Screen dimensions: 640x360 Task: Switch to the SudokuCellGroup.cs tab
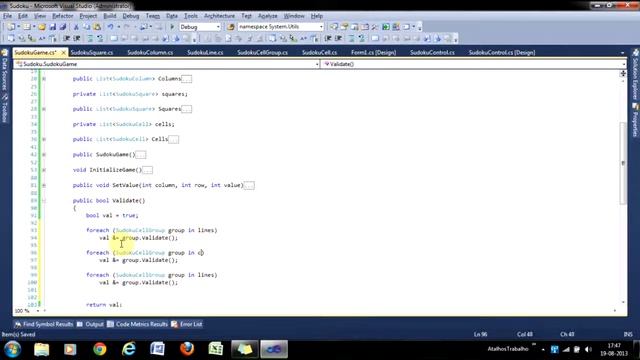click(x=262, y=53)
